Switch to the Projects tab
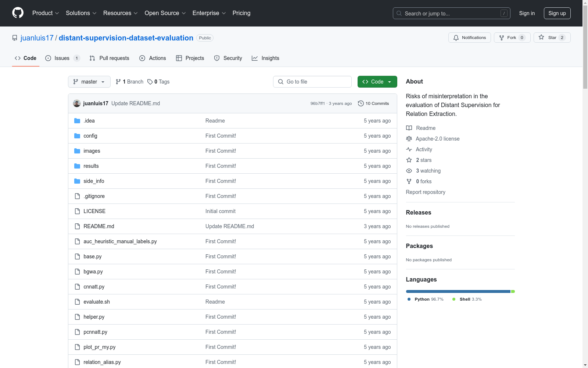The width and height of the screenshot is (588, 368). [190, 58]
